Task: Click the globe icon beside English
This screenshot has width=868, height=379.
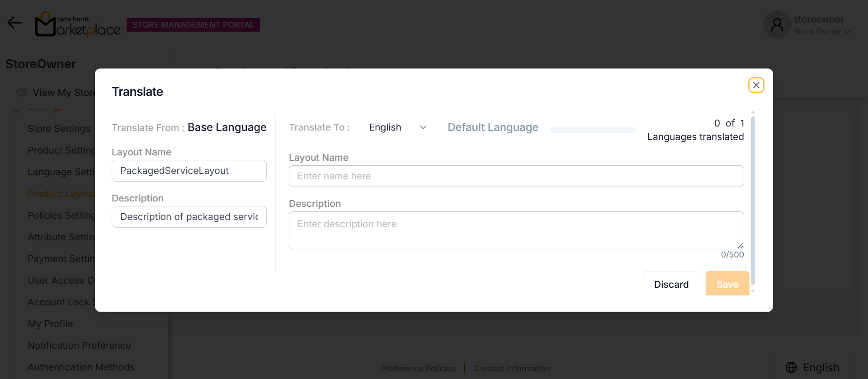Action: click(x=791, y=368)
